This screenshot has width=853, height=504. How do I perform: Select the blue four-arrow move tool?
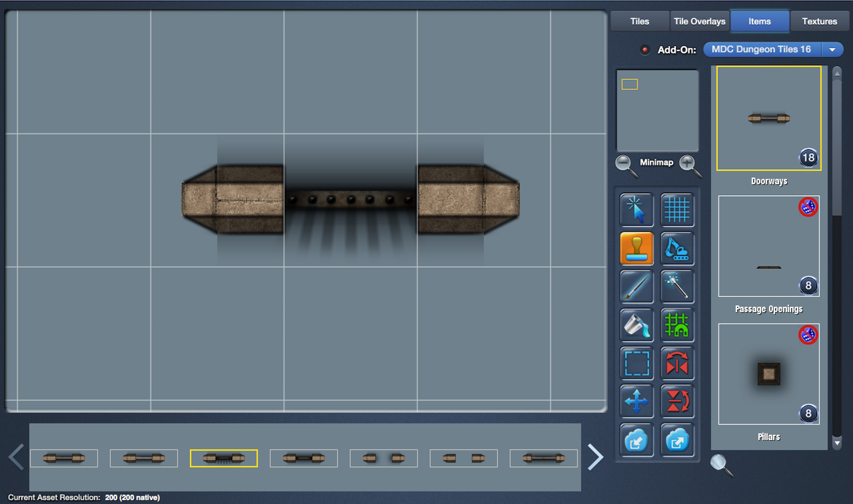point(636,401)
